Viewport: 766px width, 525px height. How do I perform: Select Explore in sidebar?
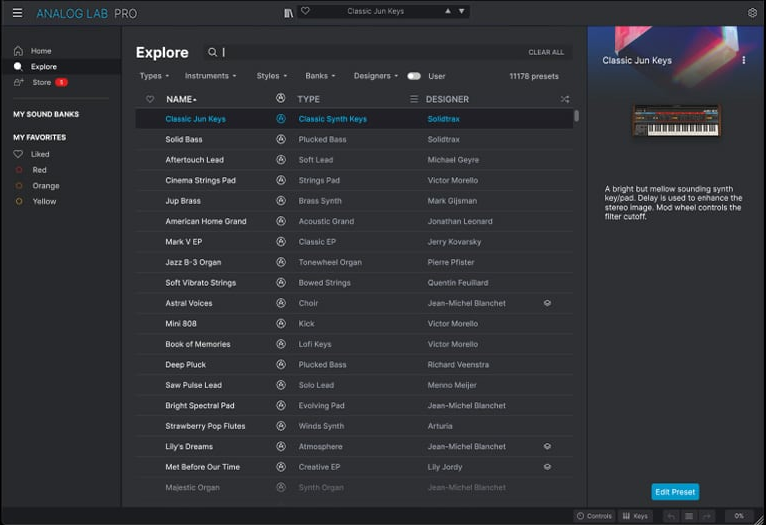tap(44, 66)
